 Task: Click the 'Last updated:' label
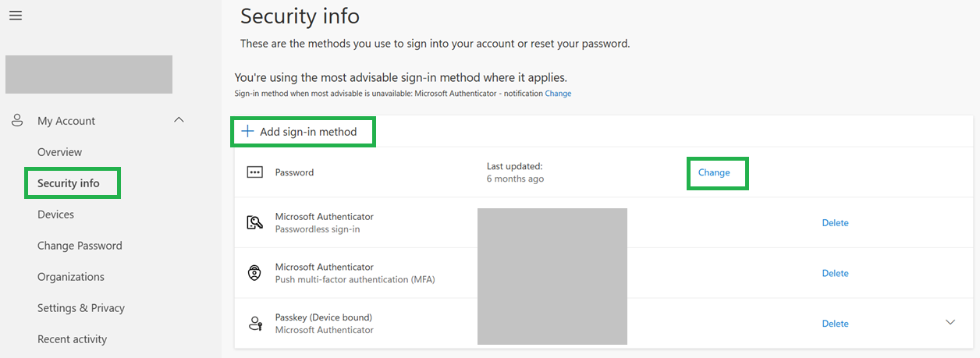(514, 166)
